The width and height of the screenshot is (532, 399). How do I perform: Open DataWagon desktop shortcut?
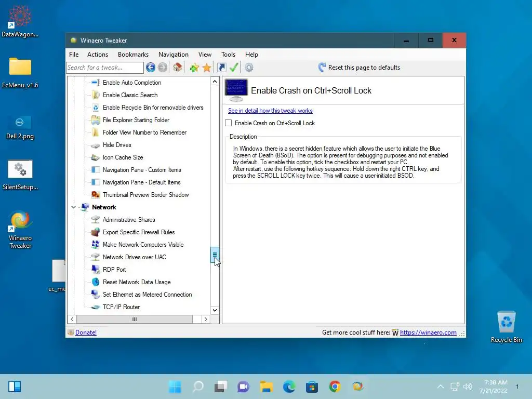(20, 21)
